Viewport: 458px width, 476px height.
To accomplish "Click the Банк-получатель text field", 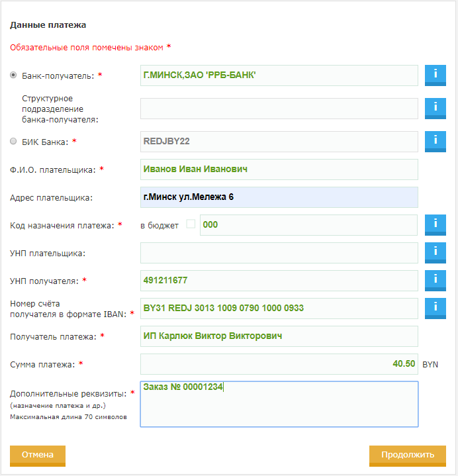I will (279, 75).
